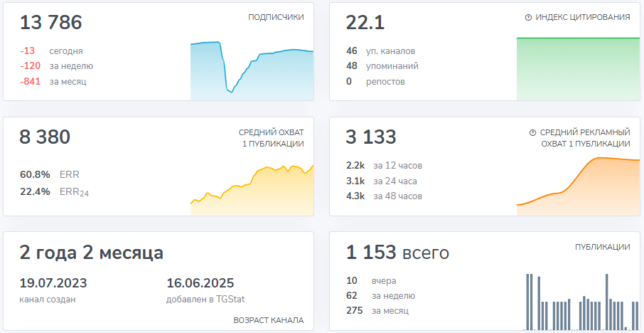
Task: Select the ВОЗРАСТ КАНАЛА label
Action: (268, 320)
